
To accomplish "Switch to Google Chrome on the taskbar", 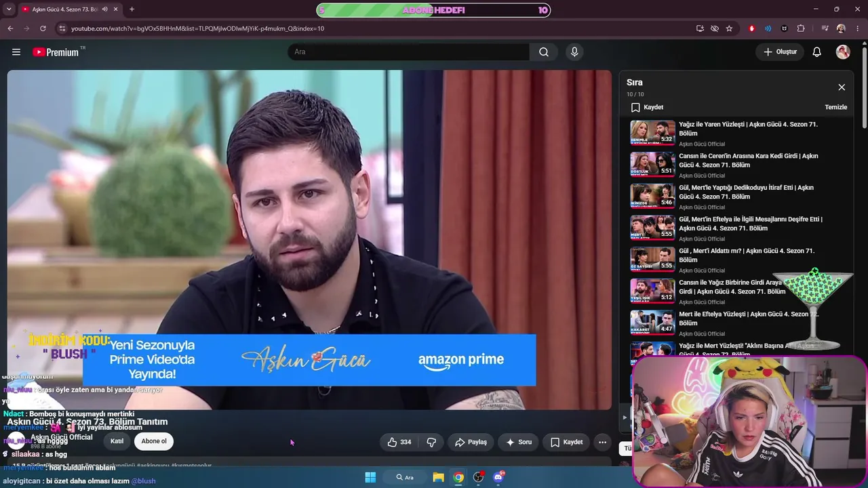I will click(458, 477).
